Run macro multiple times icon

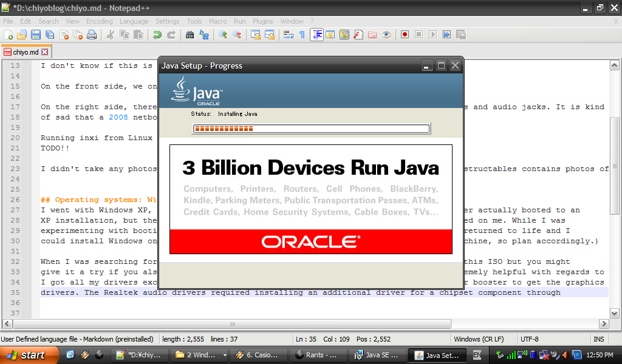coord(446,35)
